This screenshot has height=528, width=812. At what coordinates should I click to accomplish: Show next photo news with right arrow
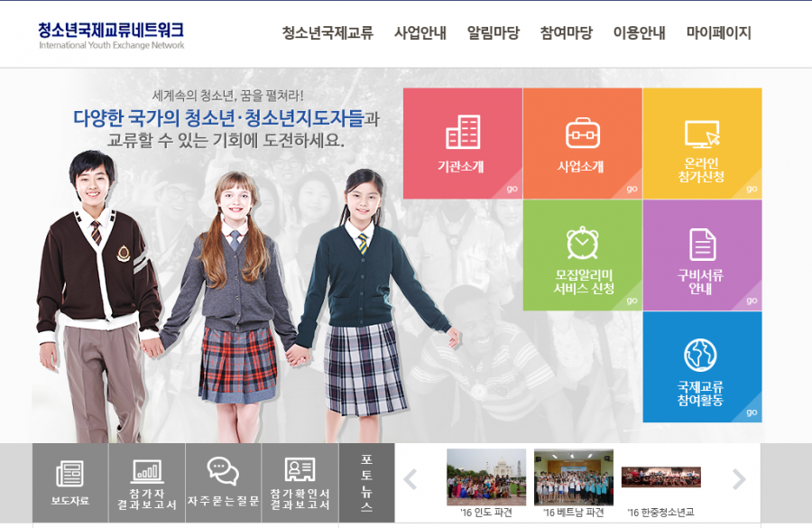[x=739, y=479]
